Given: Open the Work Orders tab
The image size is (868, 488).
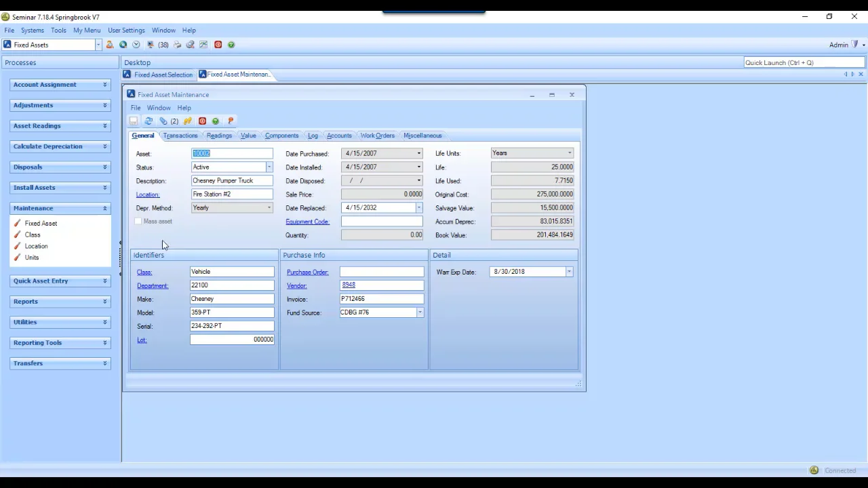Looking at the screenshot, I should click(x=377, y=136).
